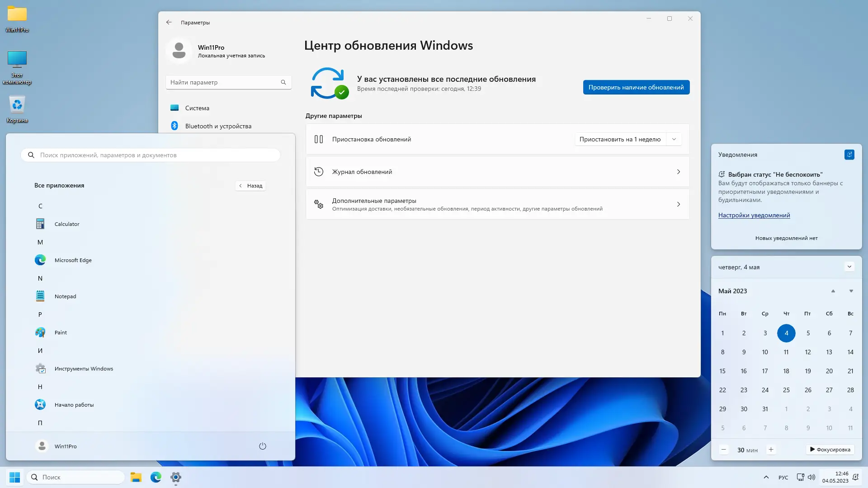
Task: Click the power button in Start menu
Action: coord(262,446)
